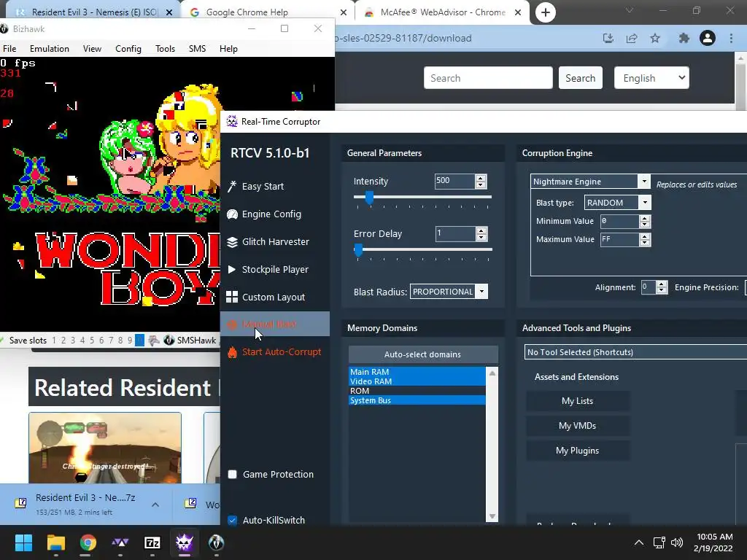Open Blast type RANDOM dropdown
The image size is (747, 560).
click(x=645, y=203)
